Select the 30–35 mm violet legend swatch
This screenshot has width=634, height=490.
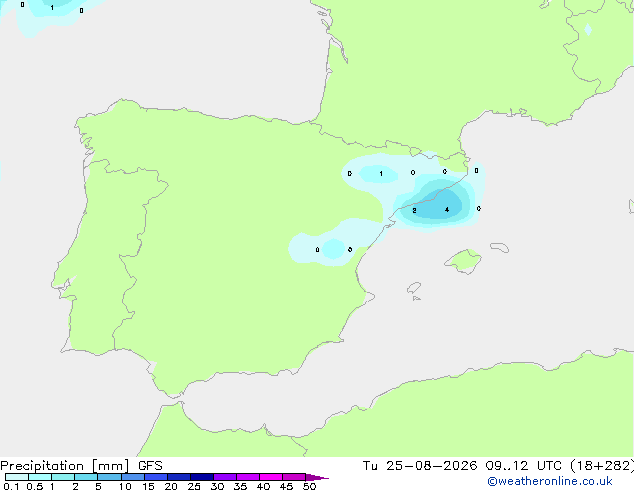click(225, 477)
